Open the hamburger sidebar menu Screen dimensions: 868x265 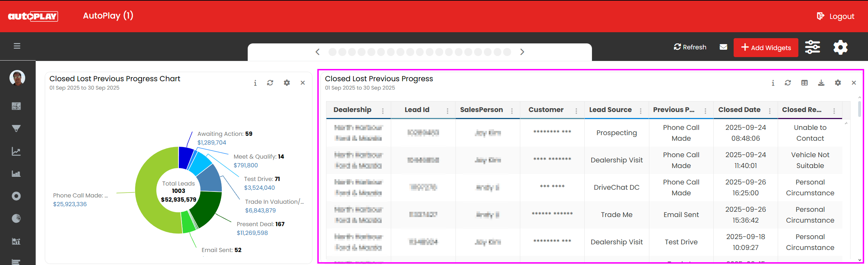coord(17,46)
